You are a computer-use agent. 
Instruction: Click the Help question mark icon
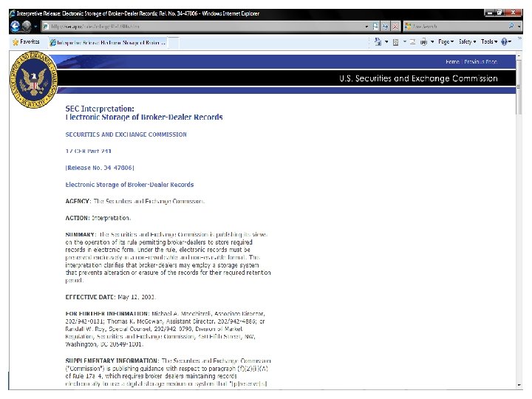click(x=504, y=41)
